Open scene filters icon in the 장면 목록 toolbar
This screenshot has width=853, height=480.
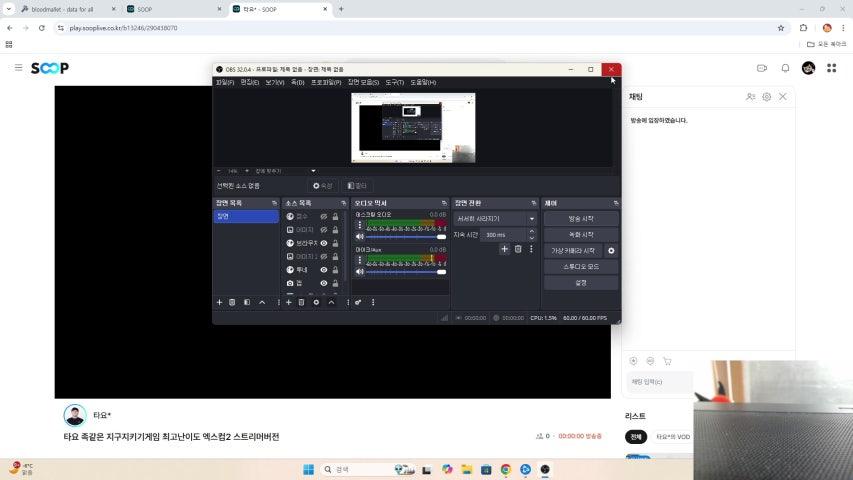pyautogui.click(x=247, y=302)
